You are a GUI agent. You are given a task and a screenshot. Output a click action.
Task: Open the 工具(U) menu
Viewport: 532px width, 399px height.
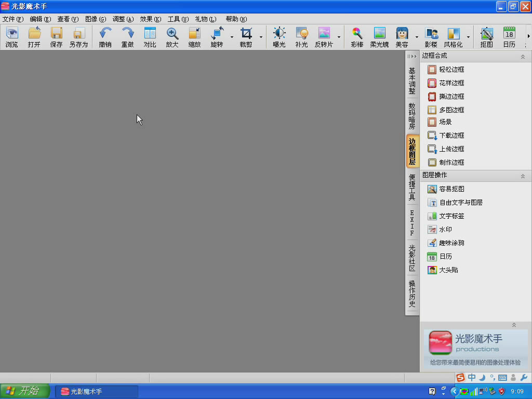[x=178, y=19]
